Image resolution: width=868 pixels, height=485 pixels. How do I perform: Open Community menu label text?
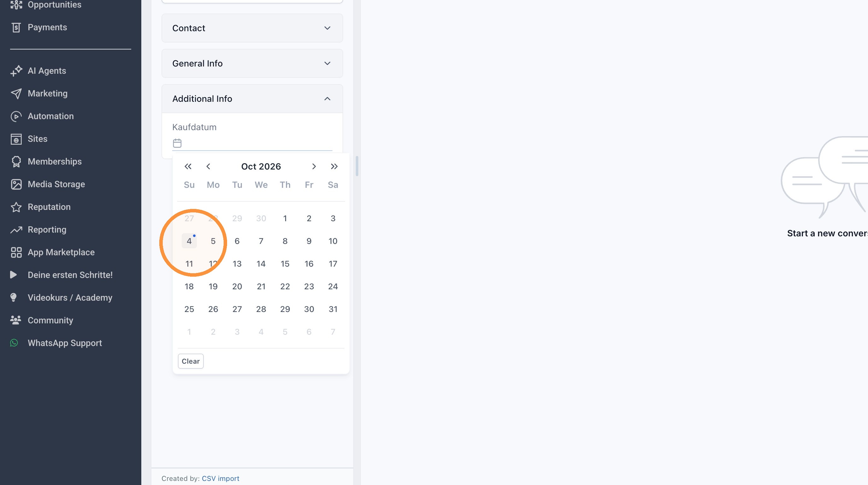(50, 320)
